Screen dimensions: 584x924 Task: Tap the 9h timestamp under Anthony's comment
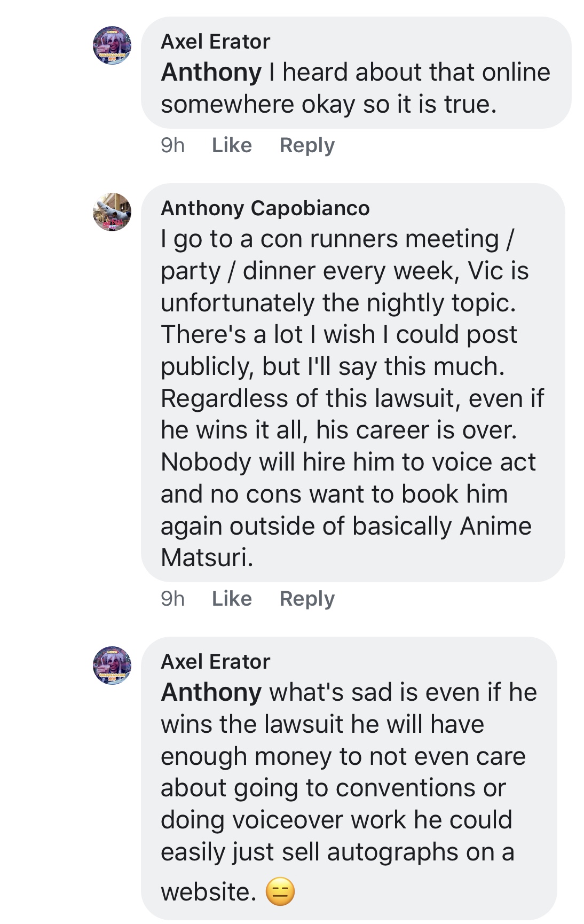tap(173, 599)
